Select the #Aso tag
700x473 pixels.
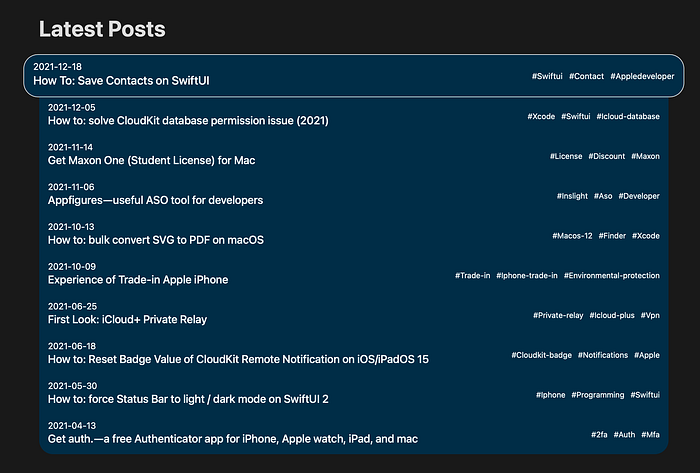click(603, 196)
